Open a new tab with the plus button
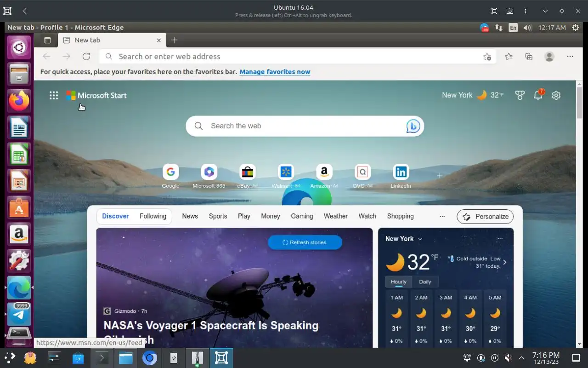 pyautogui.click(x=174, y=40)
